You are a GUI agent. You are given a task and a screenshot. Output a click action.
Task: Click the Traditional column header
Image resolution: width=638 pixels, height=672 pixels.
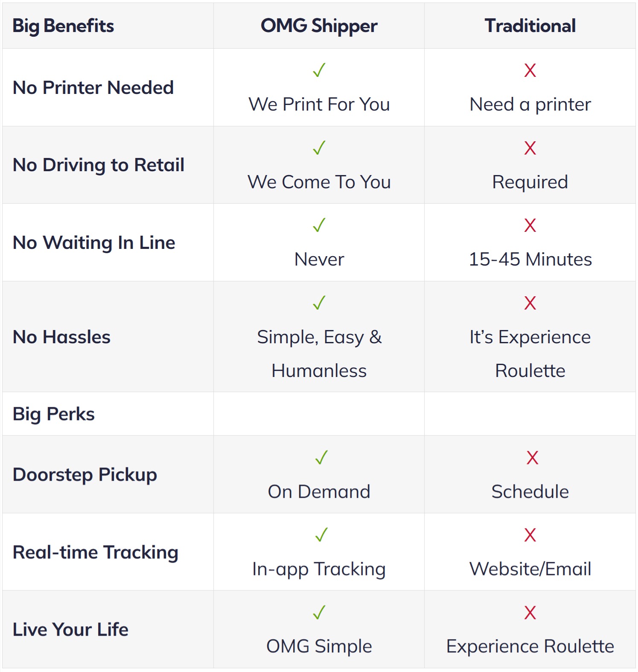(x=530, y=26)
